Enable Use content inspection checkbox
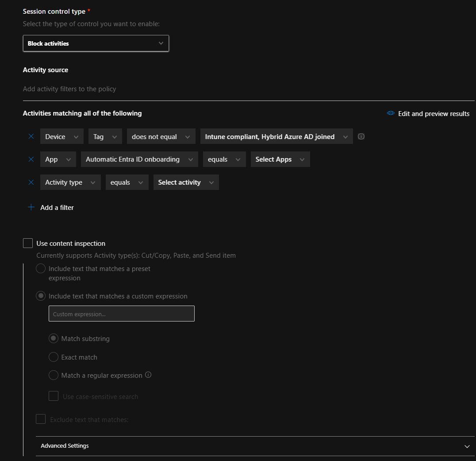The width and height of the screenshot is (476, 461). [28, 243]
